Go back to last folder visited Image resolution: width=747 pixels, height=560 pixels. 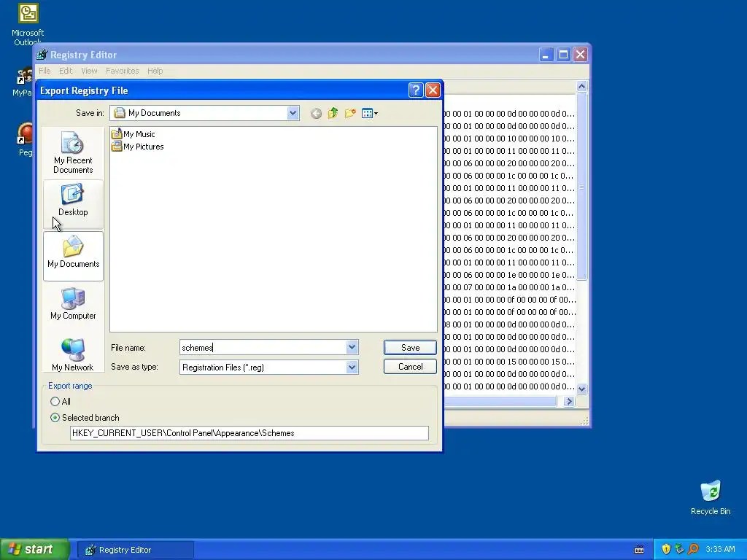click(316, 113)
